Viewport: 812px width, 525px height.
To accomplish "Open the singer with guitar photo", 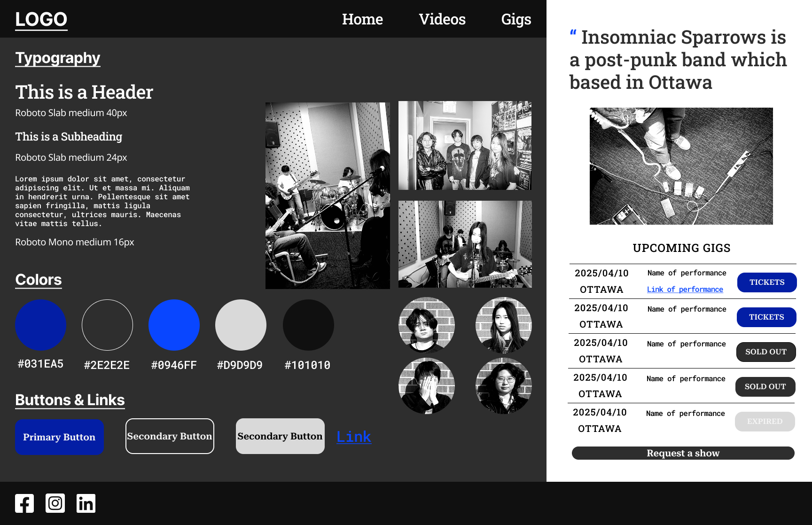I will (465, 244).
